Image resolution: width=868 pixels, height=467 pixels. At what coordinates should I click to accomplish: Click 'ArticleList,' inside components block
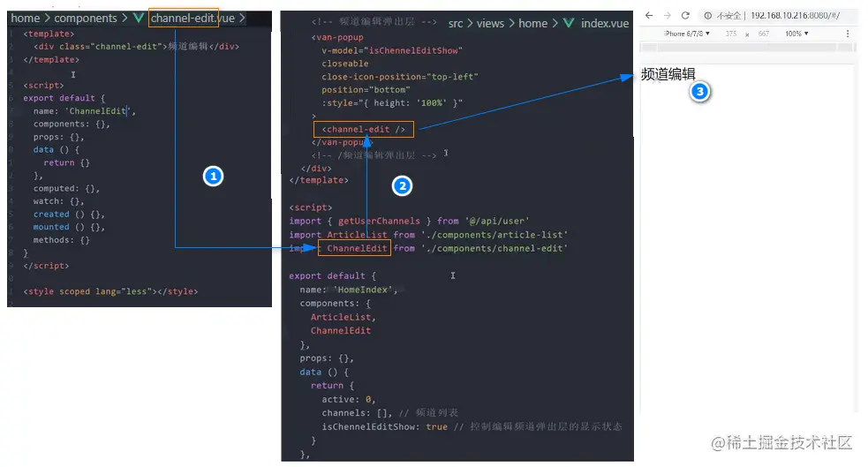tap(343, 317)
